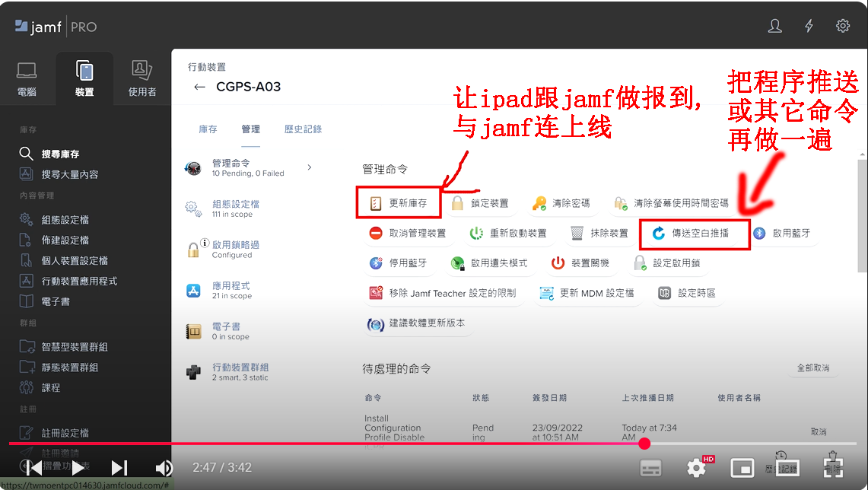Cancel the Install Configuration Profile command
Viewport: 868px width, 490px height.
[819, 432]
